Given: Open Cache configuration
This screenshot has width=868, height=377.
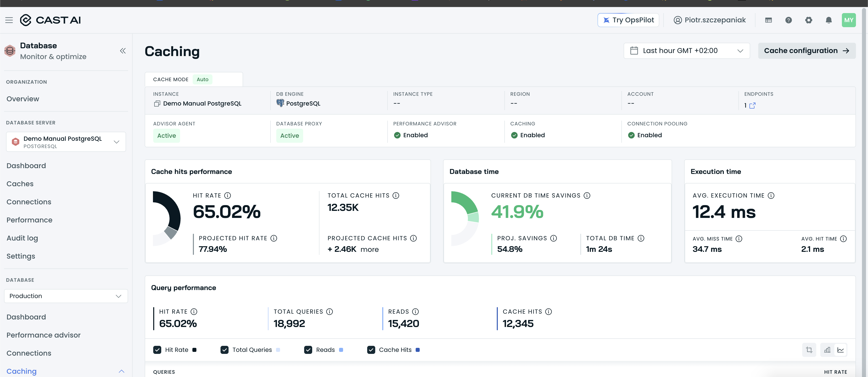Looking at the screenshot, I should [x=807, y=51].
